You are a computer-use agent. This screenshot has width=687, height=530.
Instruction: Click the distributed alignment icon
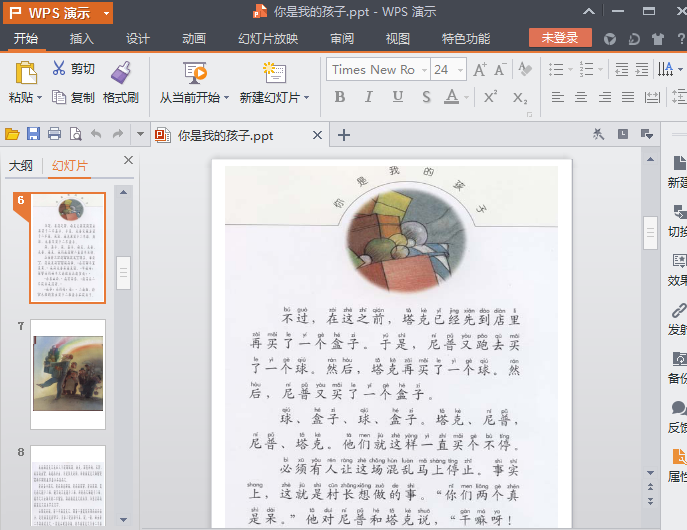pos(652,97)
